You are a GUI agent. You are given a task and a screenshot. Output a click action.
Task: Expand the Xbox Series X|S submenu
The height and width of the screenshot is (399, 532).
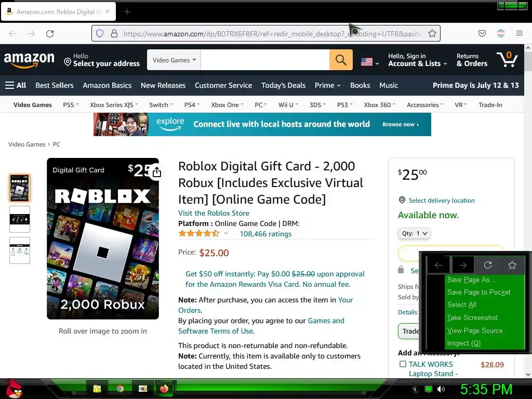[114, 105]
